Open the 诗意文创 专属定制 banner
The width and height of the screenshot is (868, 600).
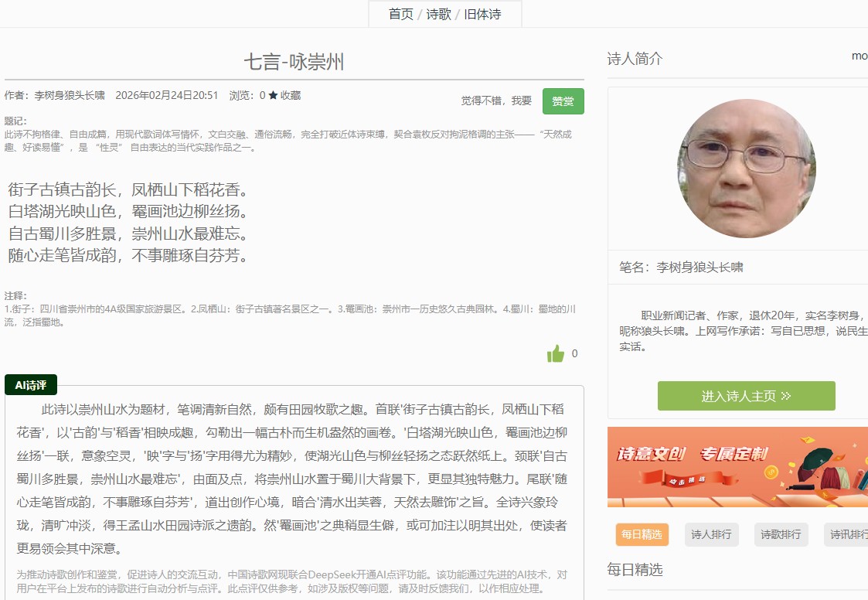[737, 467]
